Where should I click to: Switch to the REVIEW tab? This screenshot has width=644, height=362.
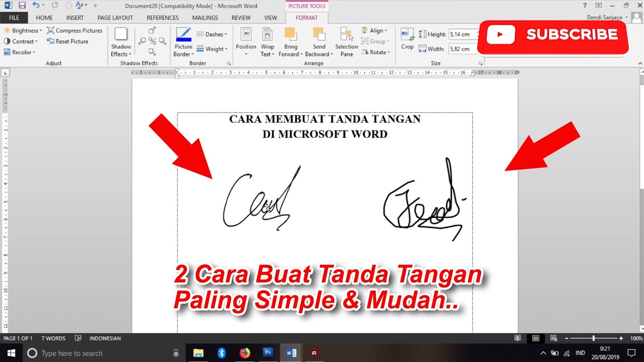click(x=241, y=18)
